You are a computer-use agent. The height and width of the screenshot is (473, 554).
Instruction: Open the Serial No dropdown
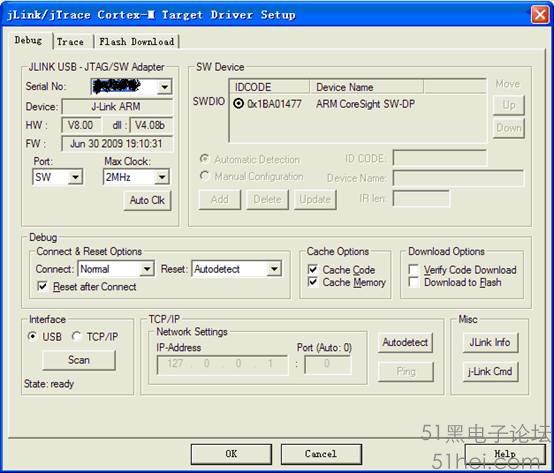click(x=165, y=87)
